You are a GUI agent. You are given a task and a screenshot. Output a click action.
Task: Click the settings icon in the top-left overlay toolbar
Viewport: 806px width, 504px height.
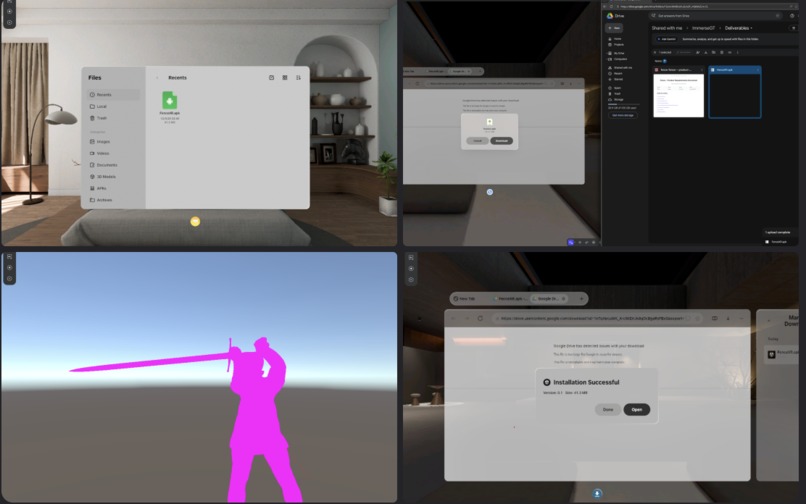[9, 23]
